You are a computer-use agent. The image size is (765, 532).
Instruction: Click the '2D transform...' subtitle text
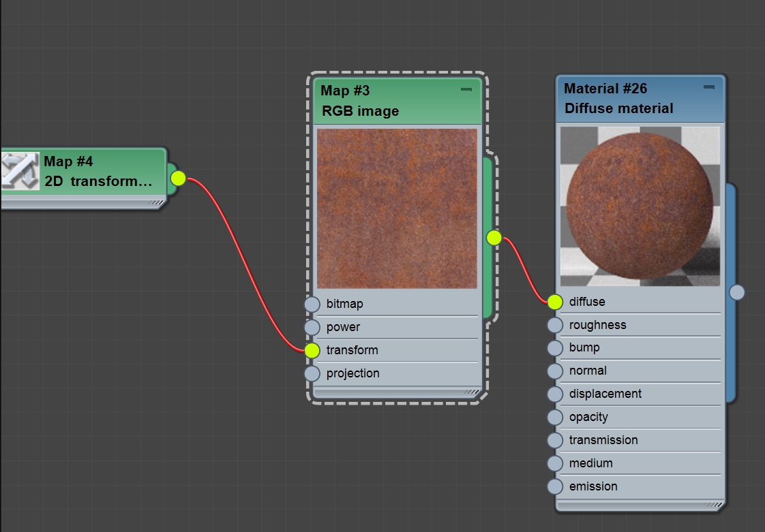click(98, 181)
